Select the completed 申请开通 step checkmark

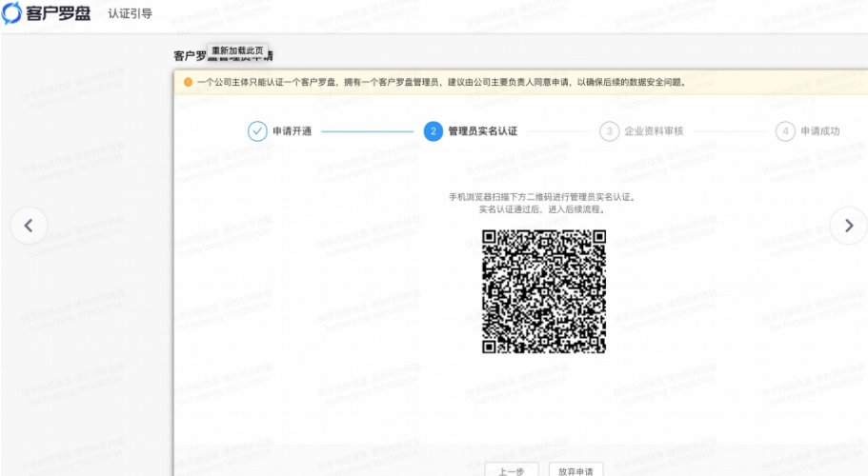click(257, 131)
